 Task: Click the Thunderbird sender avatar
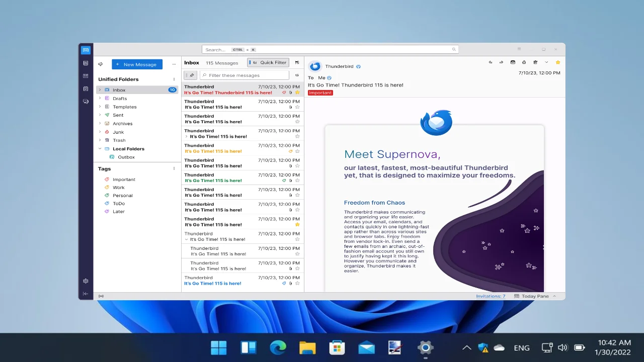point(315,66)
